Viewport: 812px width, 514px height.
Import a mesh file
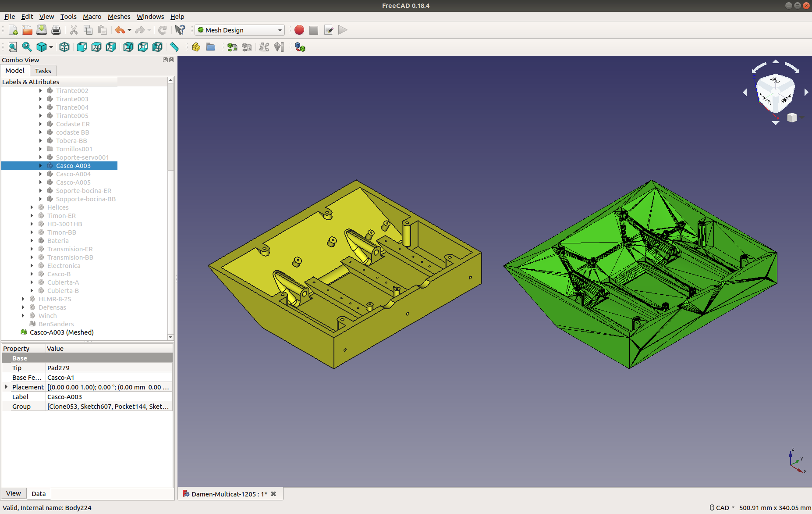pyautogui.click(x=232, y=47)
